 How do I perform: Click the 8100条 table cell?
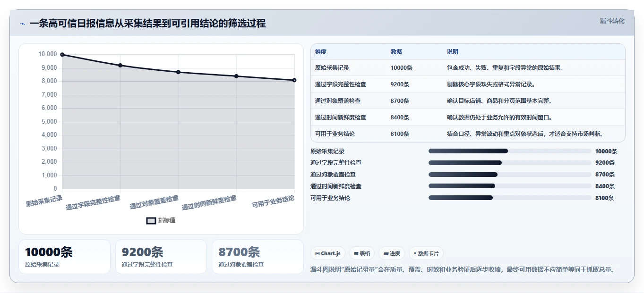(x=400, y=134)
